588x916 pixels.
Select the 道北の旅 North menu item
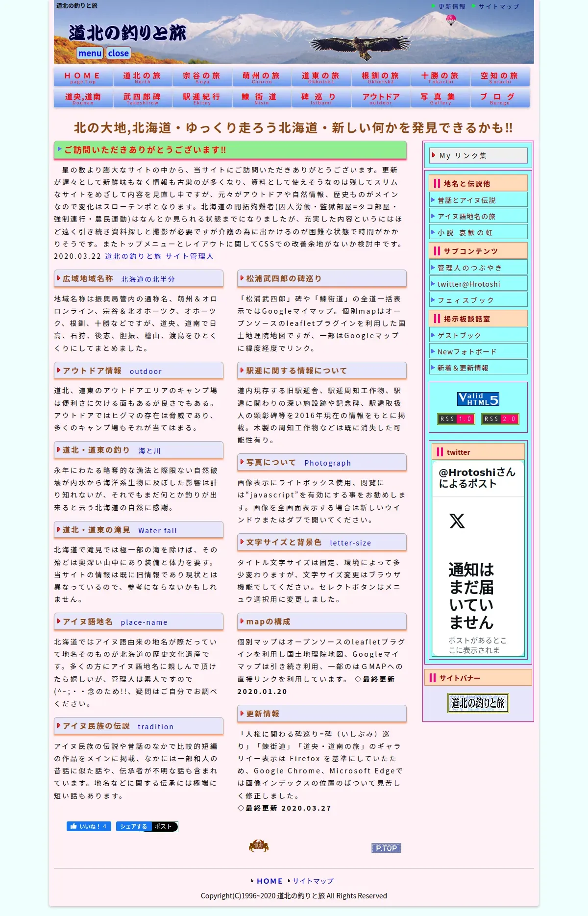click(x=143, y=77)
